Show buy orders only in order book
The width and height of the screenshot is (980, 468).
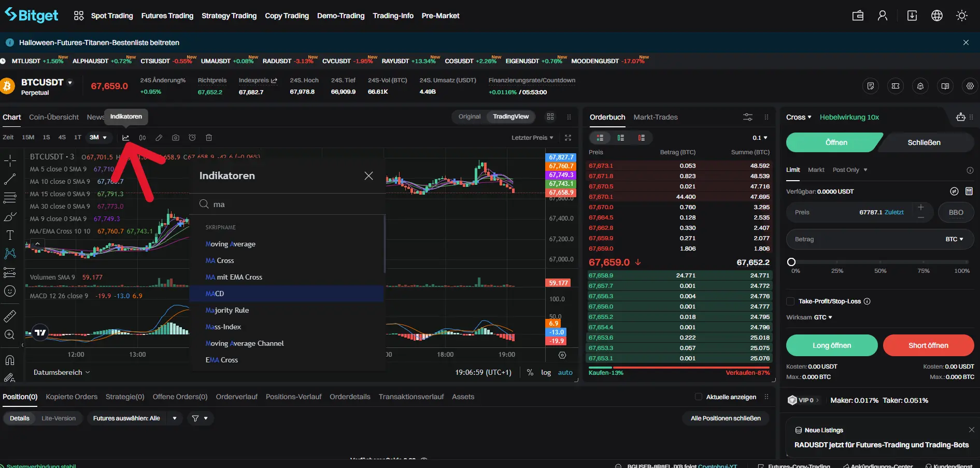(621, 138)
